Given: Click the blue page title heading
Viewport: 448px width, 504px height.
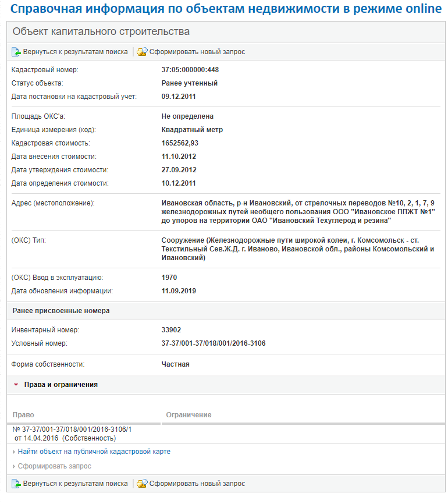Looking at the screenshot, I should (x=226, y=9).
